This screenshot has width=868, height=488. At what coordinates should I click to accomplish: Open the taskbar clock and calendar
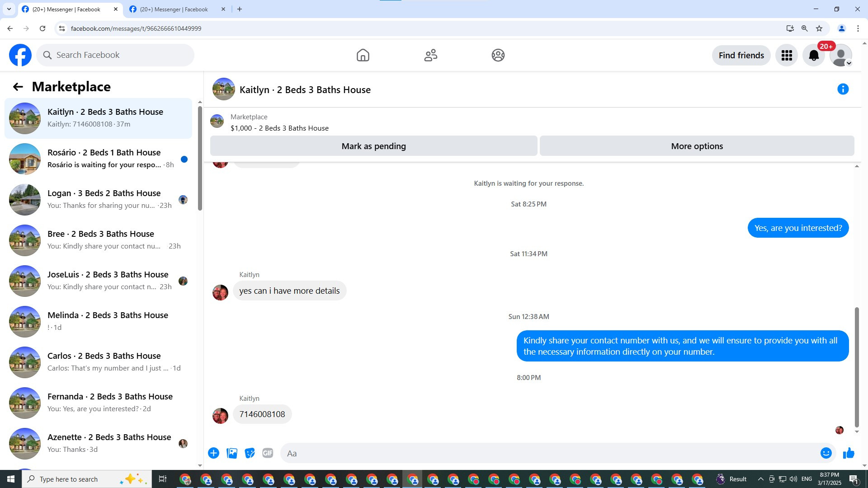click(829, 479)
